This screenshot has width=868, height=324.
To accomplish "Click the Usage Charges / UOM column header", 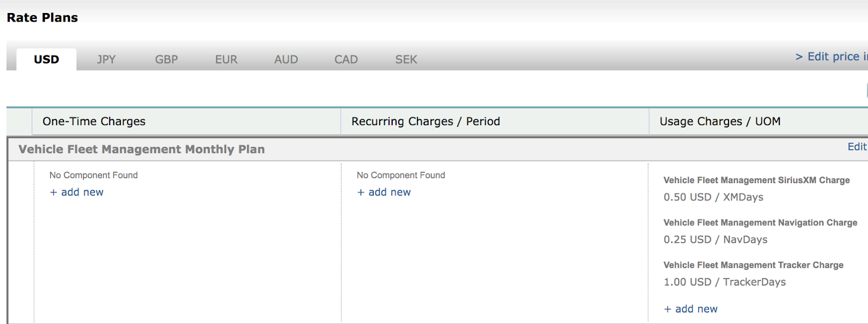I will [720, 121].
